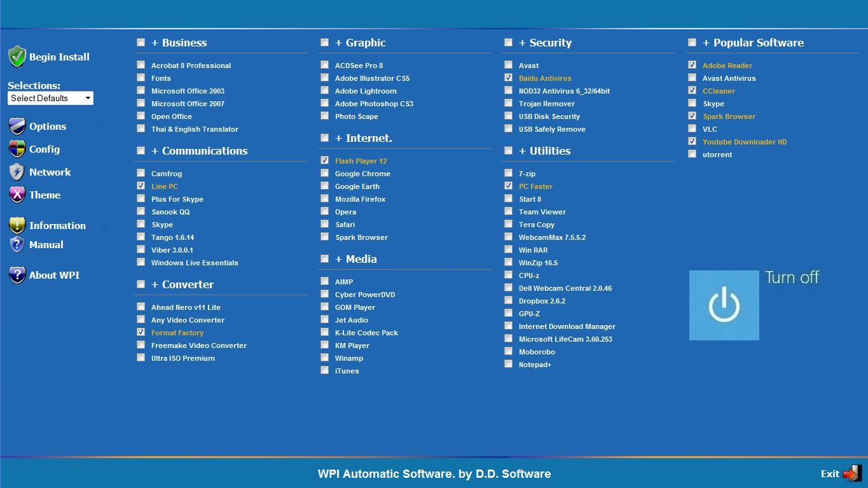
Task: Enable the 7-zip checkbox
Action: tap(509, 173)
